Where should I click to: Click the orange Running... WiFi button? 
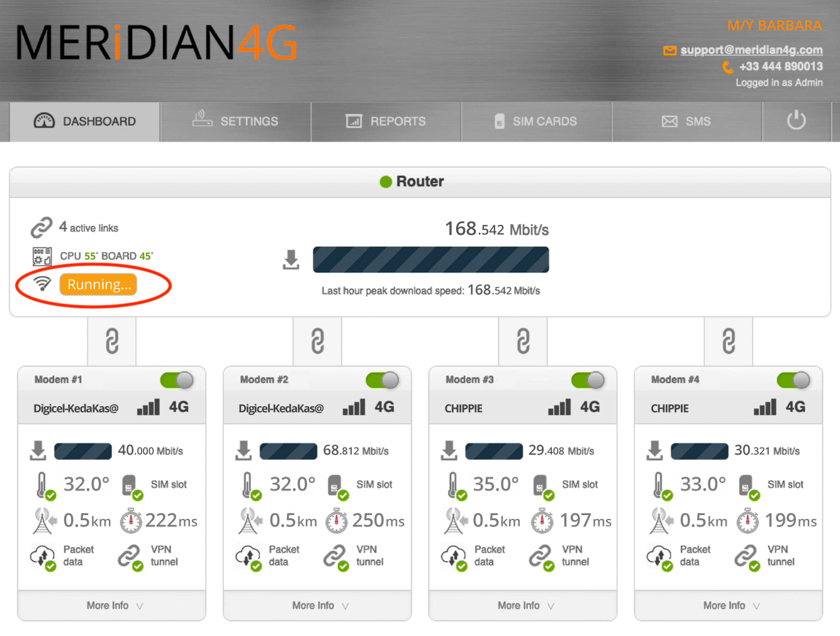click(x=98, y=285)
